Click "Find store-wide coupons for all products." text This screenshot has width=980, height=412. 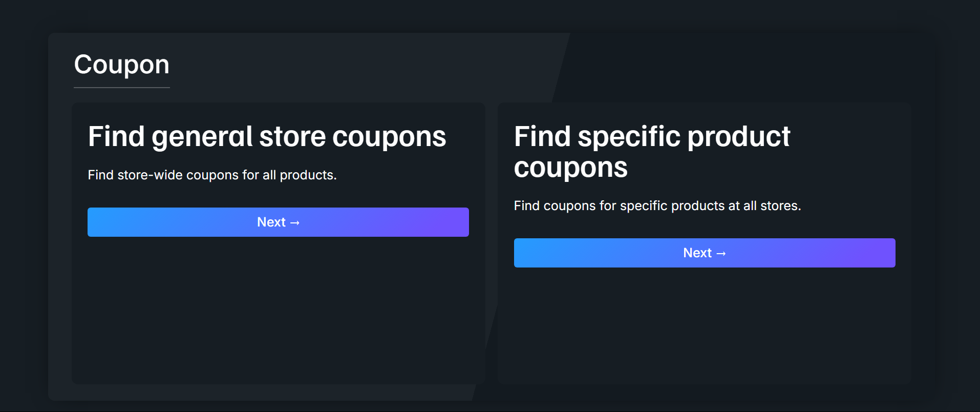tap(212, 175)
